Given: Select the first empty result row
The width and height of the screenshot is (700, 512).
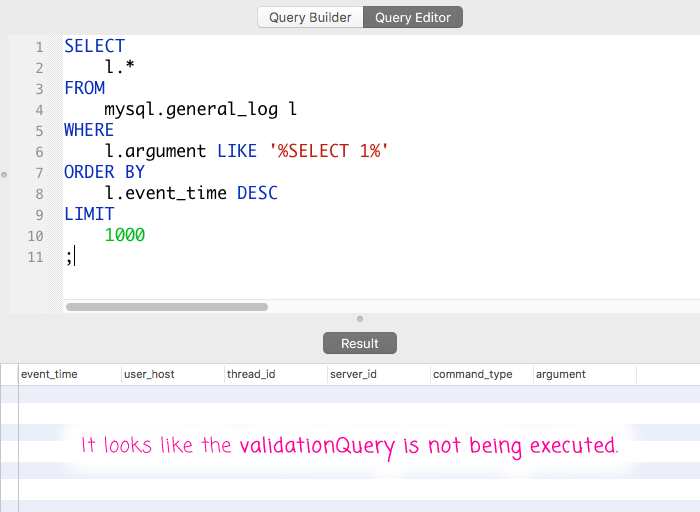Looking at the screenshot, I should tap(350, 394).
